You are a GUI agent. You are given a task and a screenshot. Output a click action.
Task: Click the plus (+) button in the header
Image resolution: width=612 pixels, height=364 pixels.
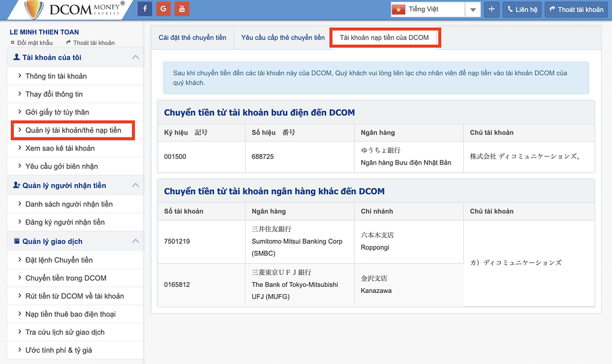pyautogui.click(x=491, y=10)
